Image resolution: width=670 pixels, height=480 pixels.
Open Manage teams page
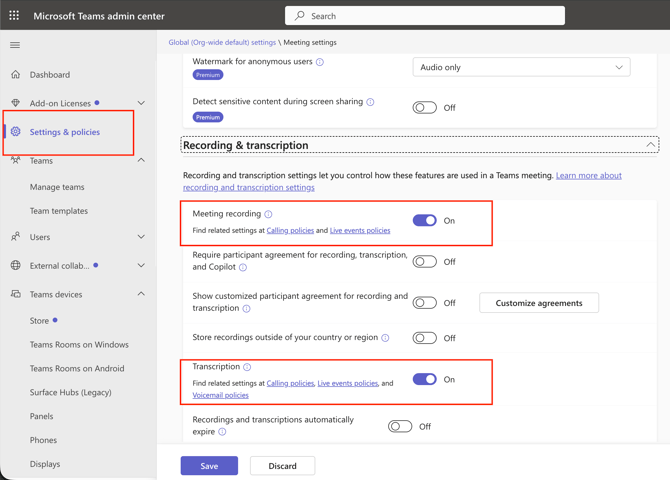click(x=57, y=187)
